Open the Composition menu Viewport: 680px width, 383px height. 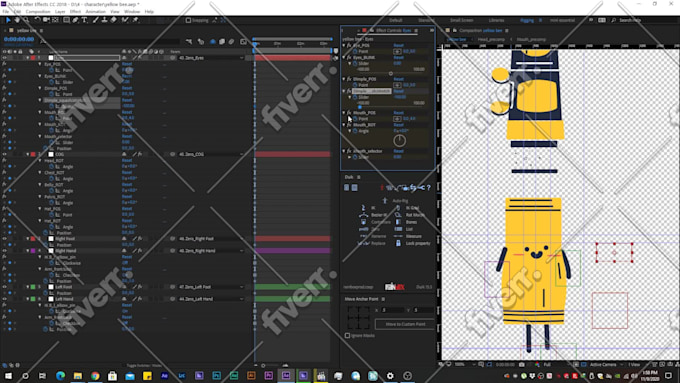[x=38, y=12]
